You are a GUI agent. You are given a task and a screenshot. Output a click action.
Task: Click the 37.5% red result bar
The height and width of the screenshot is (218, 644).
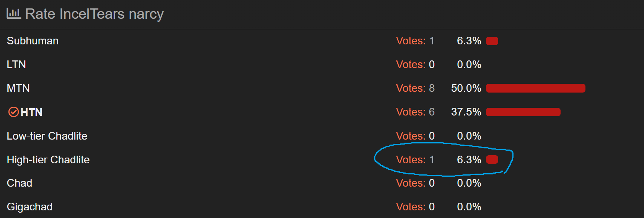point(523,112)
